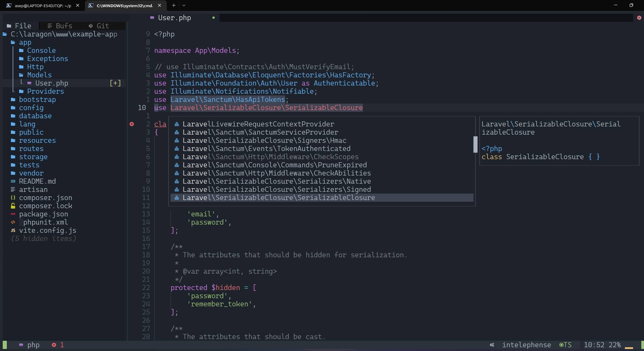Select the Signers\Hmac completion item
This screenshot has width=644, height=351.
click(x=322, y=140)
